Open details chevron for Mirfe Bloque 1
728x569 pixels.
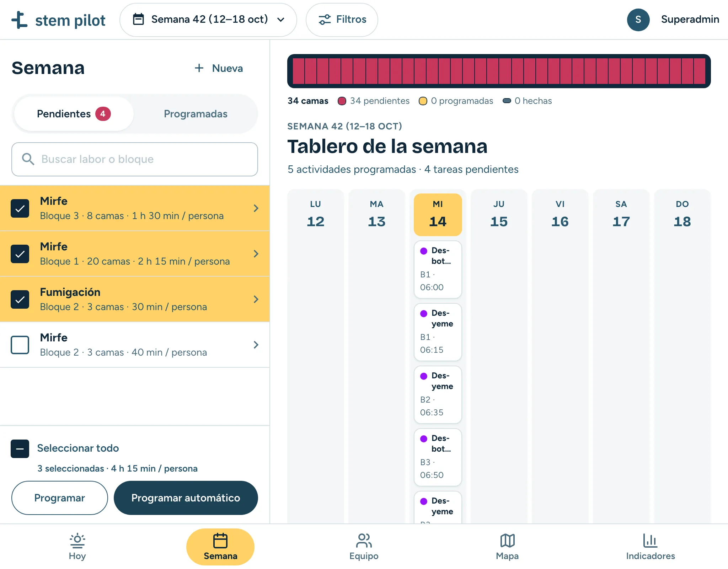tap(256, 254)
